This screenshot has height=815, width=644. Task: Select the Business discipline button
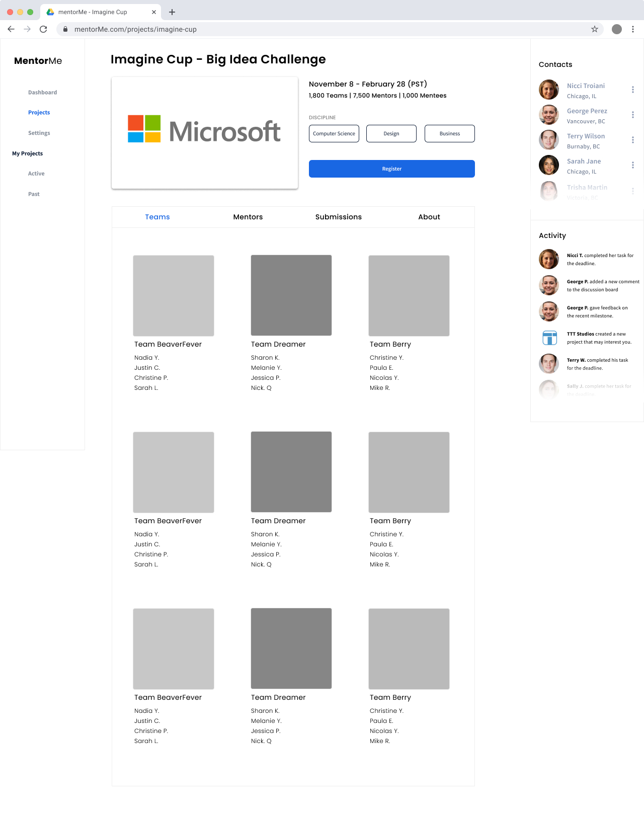(450, 134)
